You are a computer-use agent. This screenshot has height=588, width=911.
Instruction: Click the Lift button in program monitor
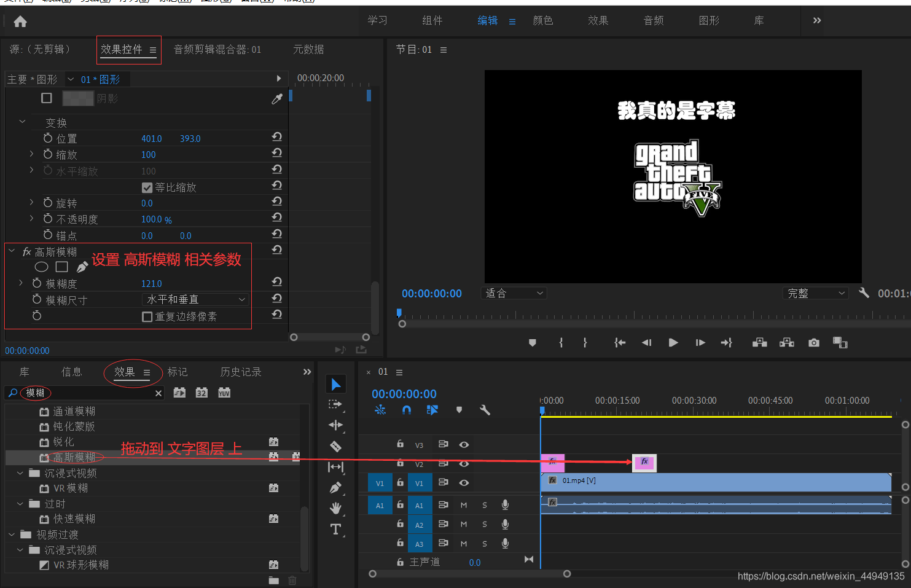click(x=760, y=343)
